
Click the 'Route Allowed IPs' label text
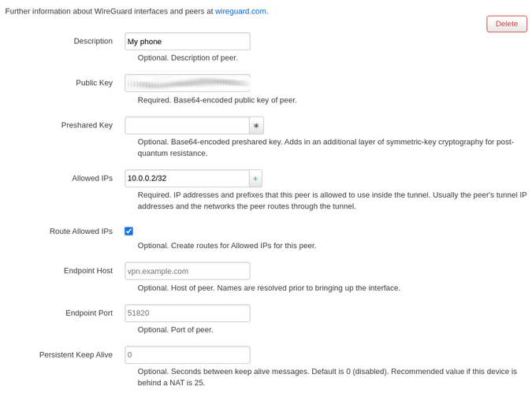click(x=81, y=231)
